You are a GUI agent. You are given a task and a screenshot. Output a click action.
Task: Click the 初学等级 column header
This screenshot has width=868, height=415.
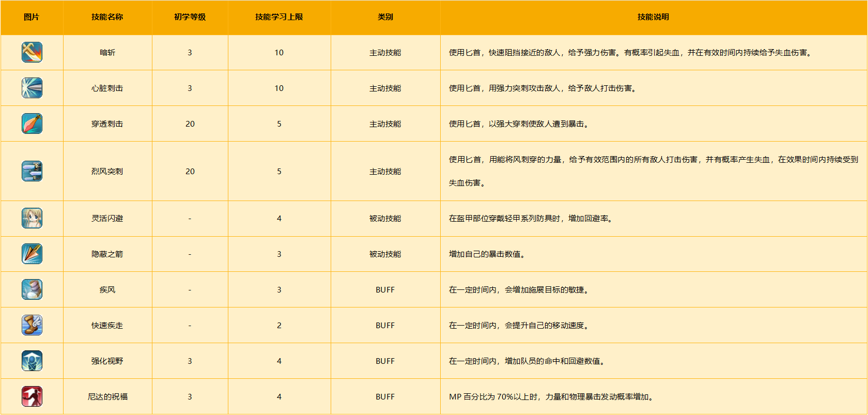pyautogui.click(x=190, y=17)
